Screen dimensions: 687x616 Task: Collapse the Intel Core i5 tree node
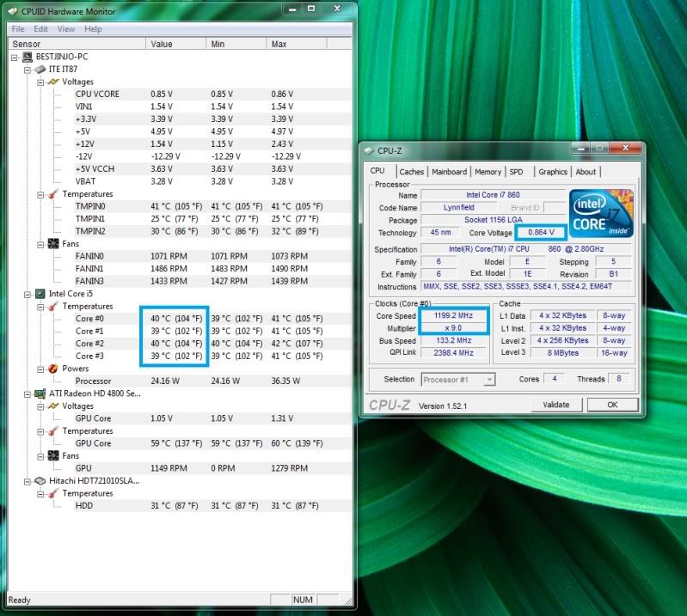click(28, 294)
